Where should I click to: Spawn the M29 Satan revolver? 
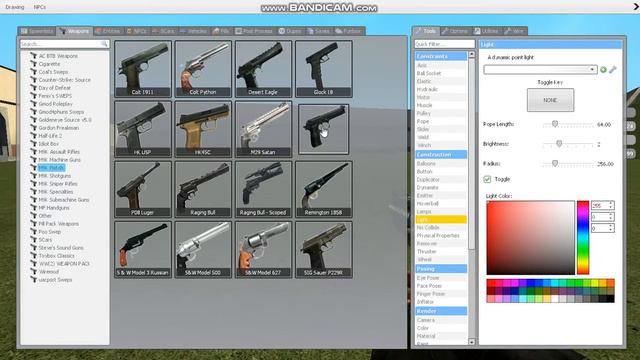263,129
